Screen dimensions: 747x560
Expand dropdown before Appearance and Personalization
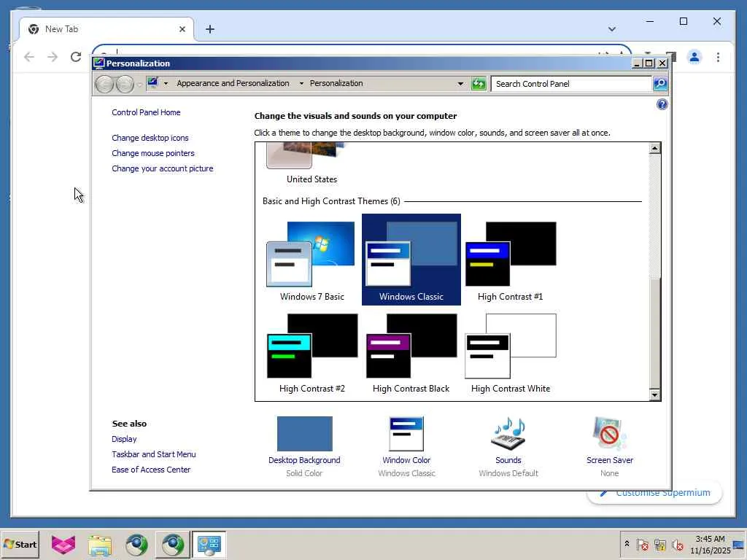coord(166,84)
